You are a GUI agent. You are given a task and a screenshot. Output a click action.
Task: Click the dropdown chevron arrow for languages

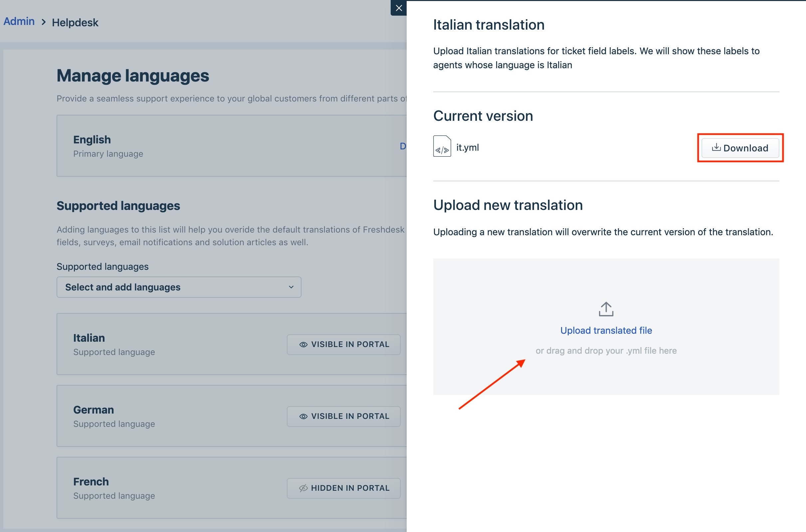click(291, 287)
